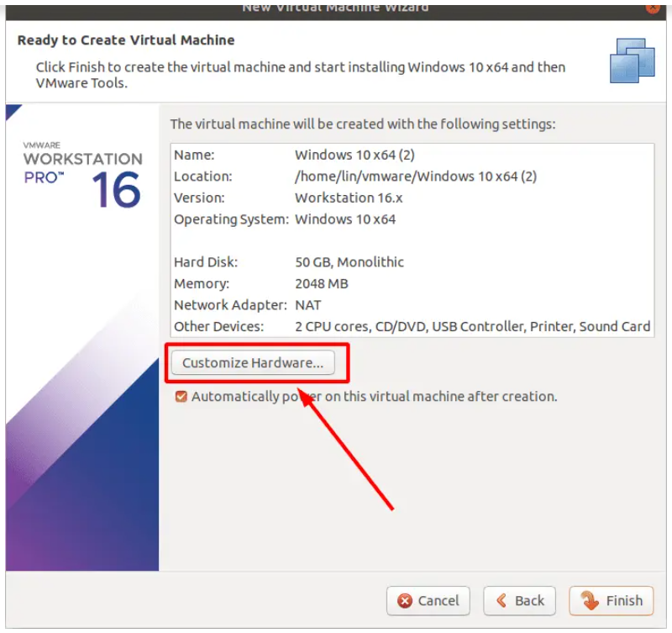The image size is (672, 633).
Task: Click the 'Location:' label
Action: coord(203,177)
